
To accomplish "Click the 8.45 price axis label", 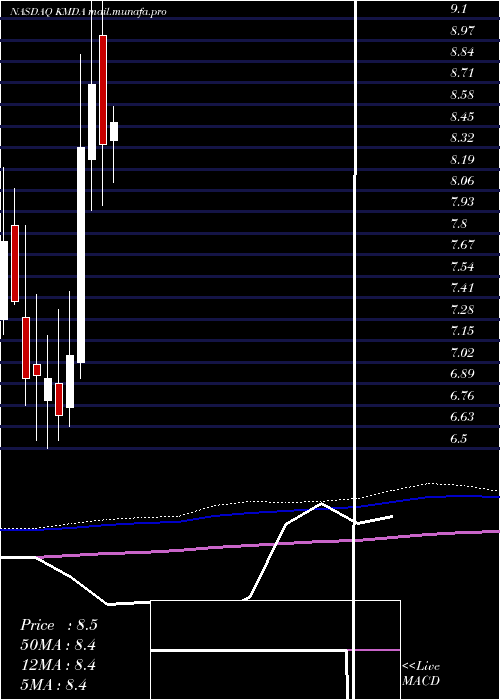I will coord(462,117).
